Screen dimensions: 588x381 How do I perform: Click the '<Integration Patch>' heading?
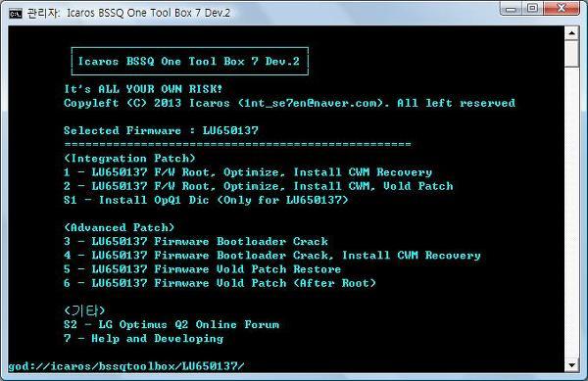[x=129, y=159]
